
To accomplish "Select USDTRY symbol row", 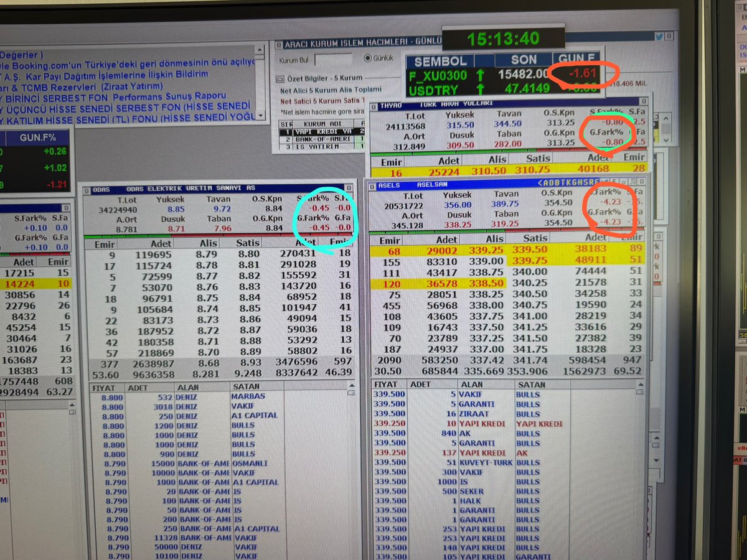I will point(503,89).
